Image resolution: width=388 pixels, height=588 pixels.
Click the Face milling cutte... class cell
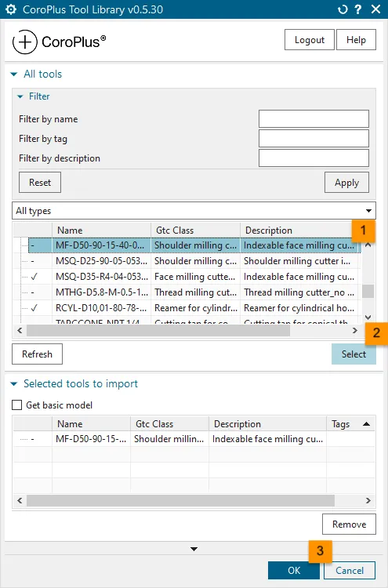[x=195, y=277]
